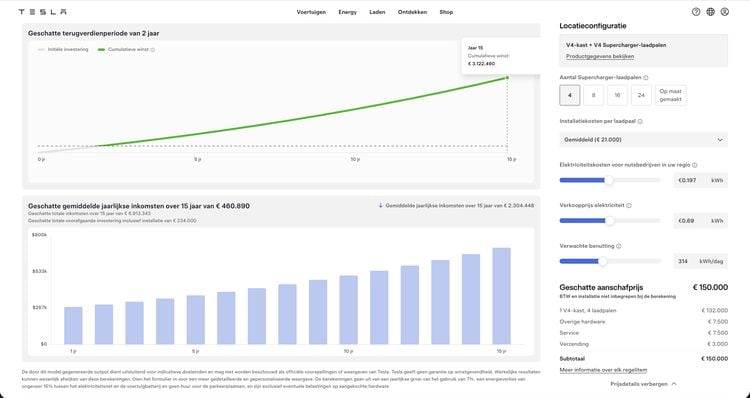Click the Tesla logo
The image size is (750, 398).
pos(43,12)
